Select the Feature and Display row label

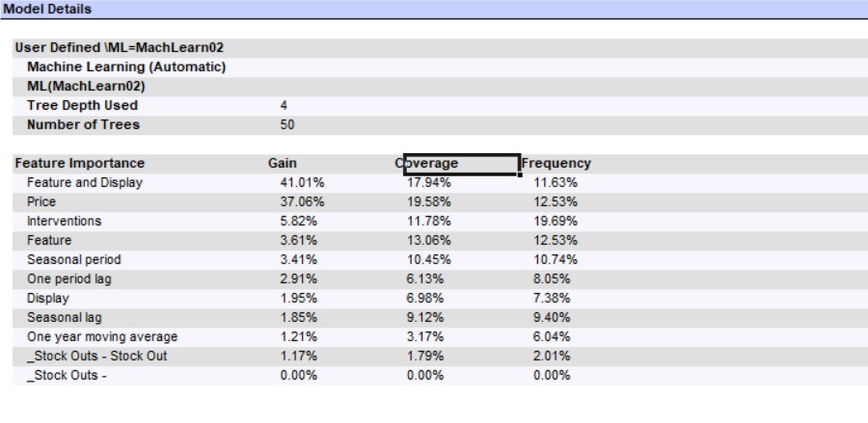[x=85, y=183]
